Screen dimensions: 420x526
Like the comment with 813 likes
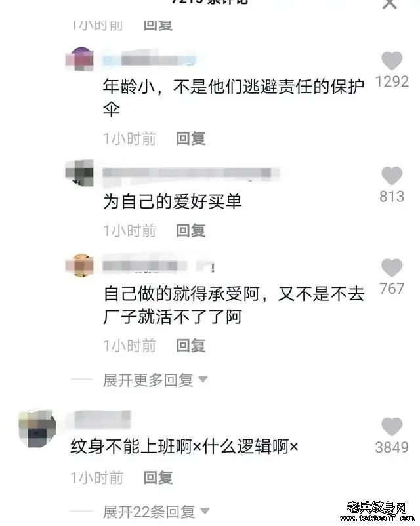pyautogui.click(x=392, y=176)
